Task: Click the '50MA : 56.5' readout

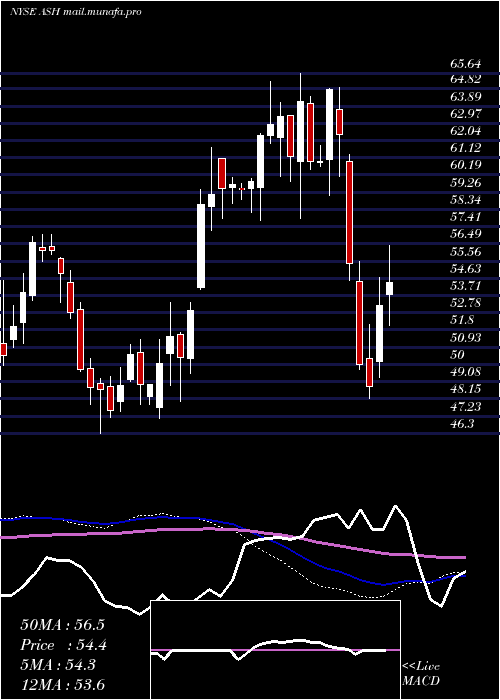Action: (62, 625)
